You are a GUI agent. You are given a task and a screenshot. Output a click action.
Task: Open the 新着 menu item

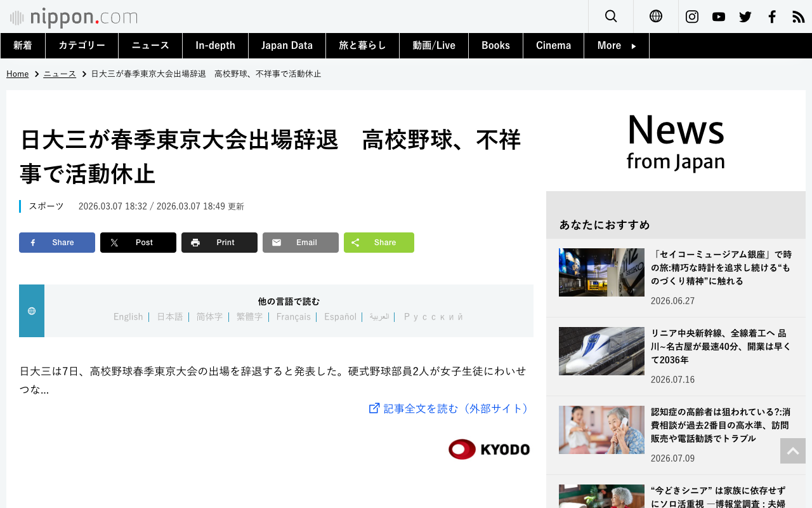pos(23,46)
